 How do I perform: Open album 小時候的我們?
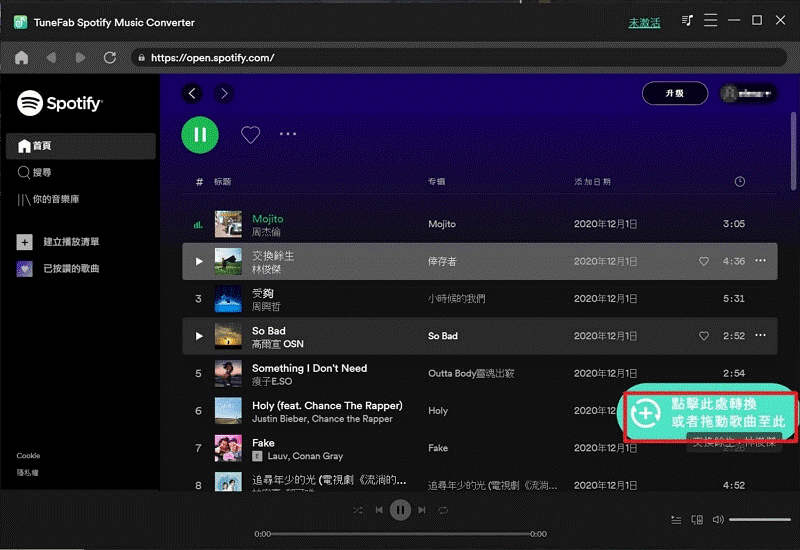[457, 298]
